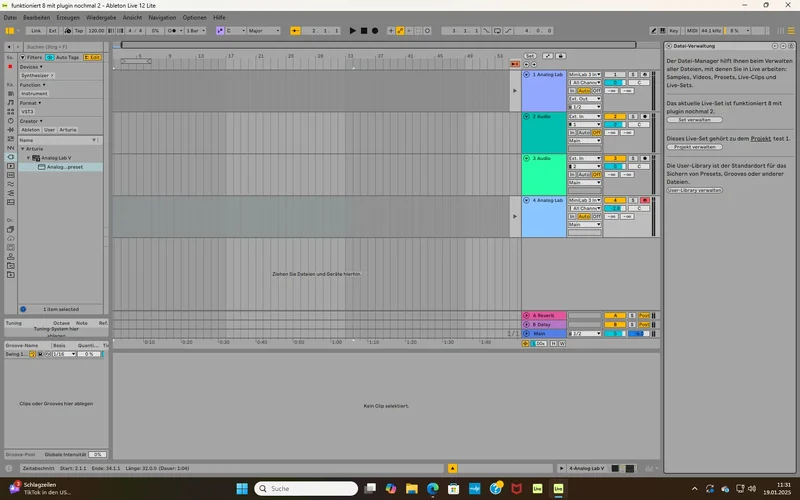Image resolution: width=800 pixels, height=500 pixels.
Task: Open the Grooves category icon
Action: pyautogui.click(x=10, y=184)
